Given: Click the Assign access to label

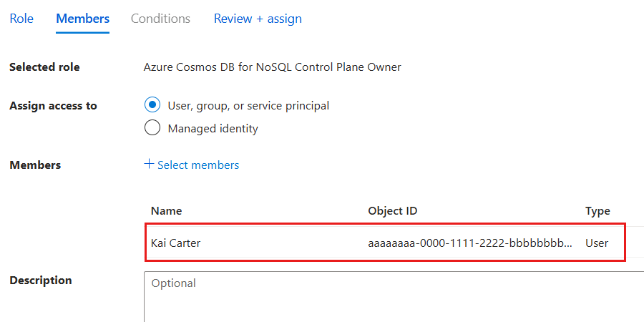Looking at the screenshot, I should coord(53,106).
